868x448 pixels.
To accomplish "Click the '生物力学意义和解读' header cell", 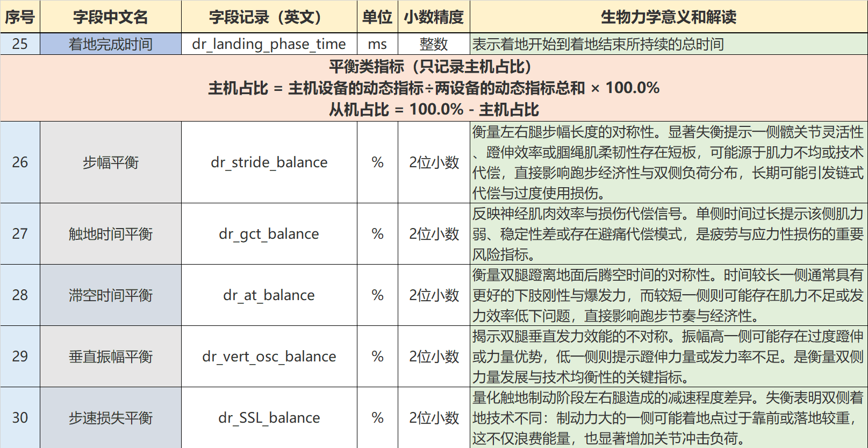I will click(x=669, y=17).
